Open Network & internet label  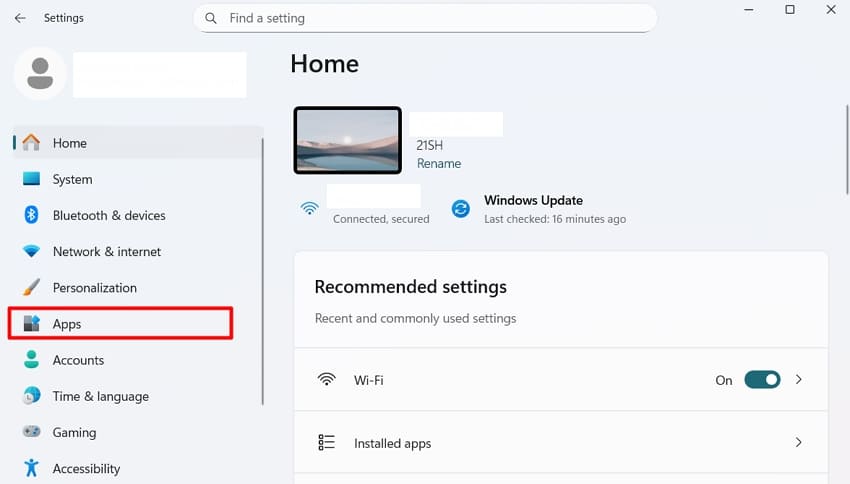click(107, 251)
